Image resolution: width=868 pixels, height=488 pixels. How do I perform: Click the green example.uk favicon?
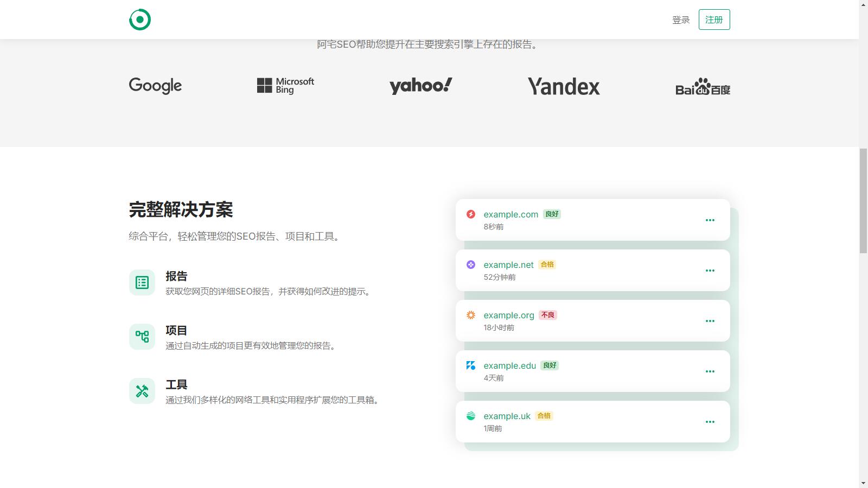click(471, 416)
